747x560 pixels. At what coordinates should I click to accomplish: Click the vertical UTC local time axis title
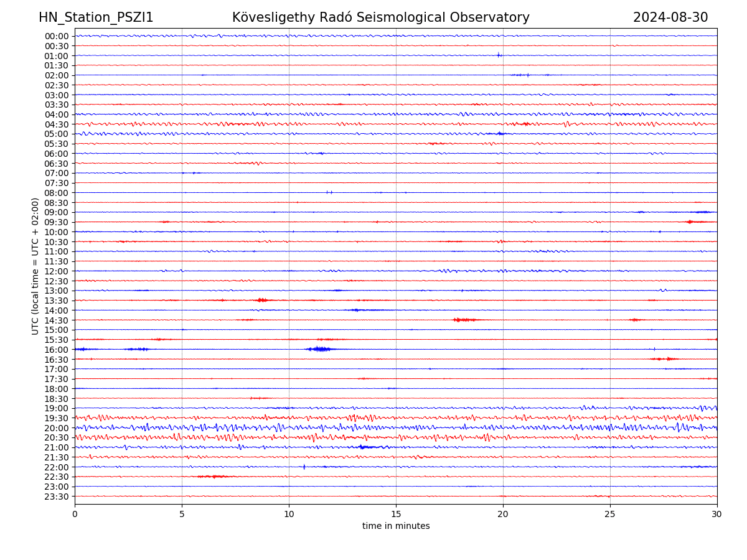click(x=36, y=266)
